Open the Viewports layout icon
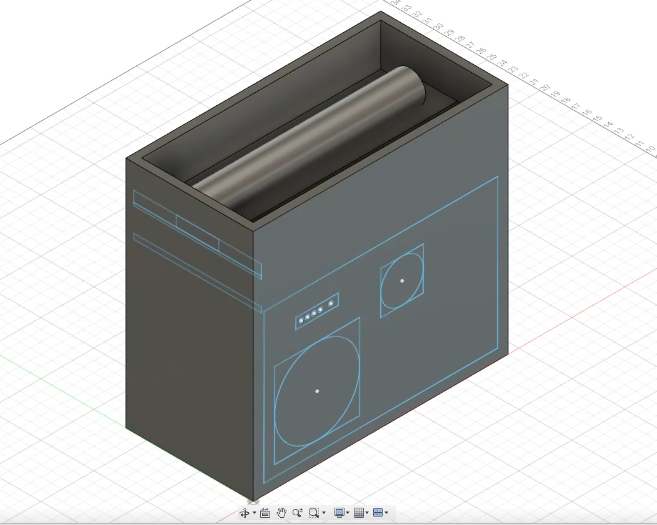Screen dimensions: 657x525 pyautogui.click(x=378, y=512)
